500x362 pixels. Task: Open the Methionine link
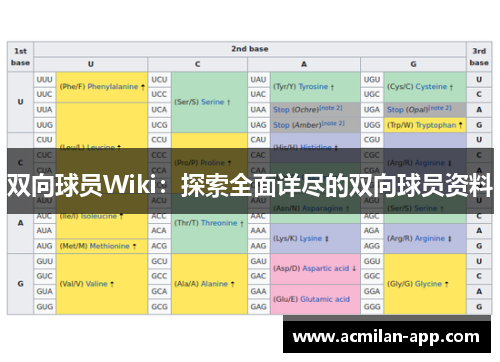[x=110, y=246]
